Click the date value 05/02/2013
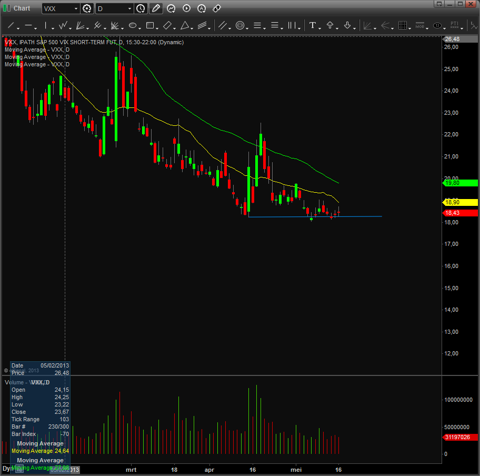Screen dimensions: 480x476 point(55,365)
